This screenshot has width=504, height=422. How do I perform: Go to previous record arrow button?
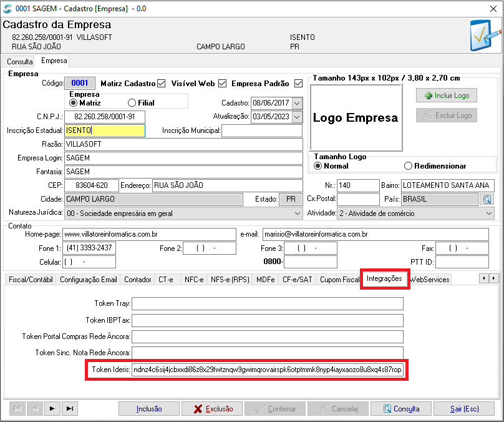tap(35, 409)
